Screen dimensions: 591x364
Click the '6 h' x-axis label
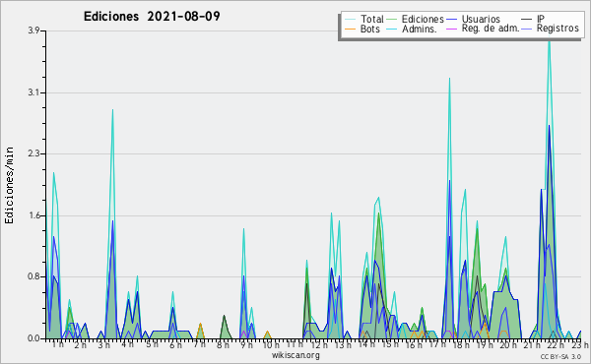click(175, 344)
